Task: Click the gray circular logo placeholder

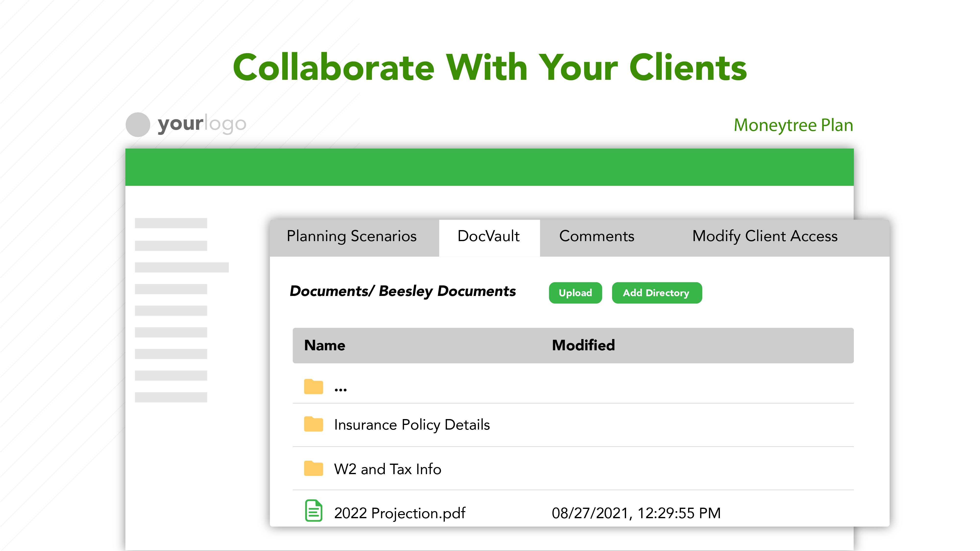Action: (x=138, y=124)
